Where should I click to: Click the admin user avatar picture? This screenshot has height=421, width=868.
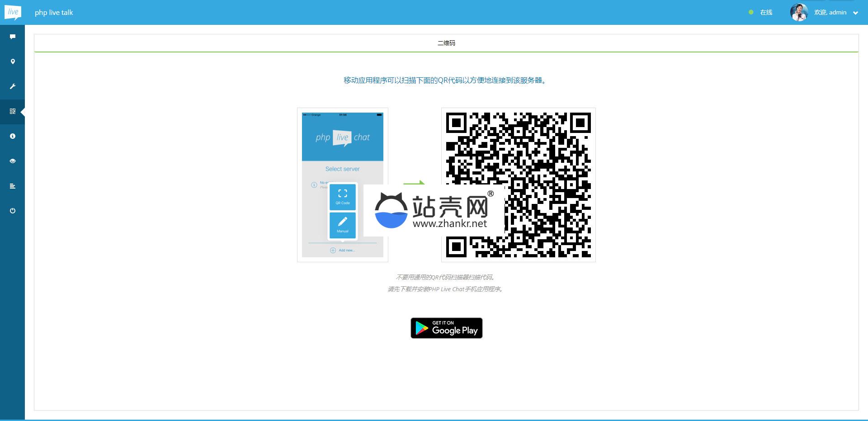[x=799, y=12]
